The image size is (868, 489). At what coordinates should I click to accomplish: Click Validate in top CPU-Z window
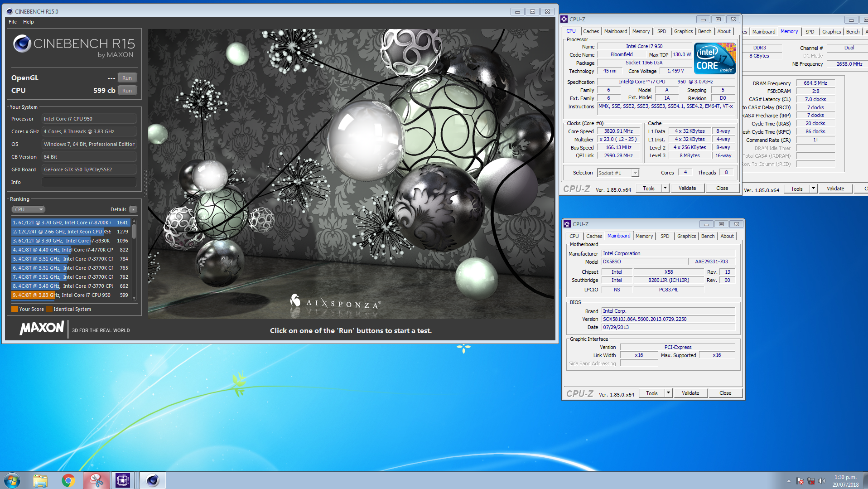point(687,189)
